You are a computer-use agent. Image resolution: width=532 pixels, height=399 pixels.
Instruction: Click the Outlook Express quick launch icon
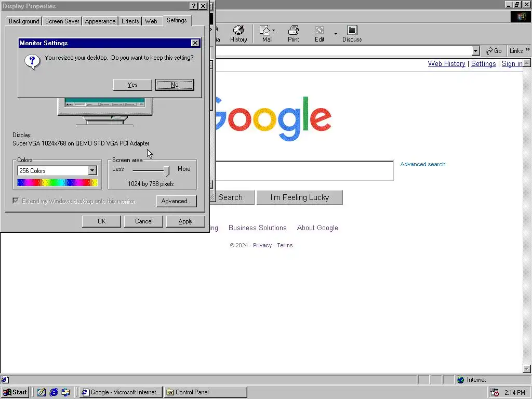coord(65,392)
